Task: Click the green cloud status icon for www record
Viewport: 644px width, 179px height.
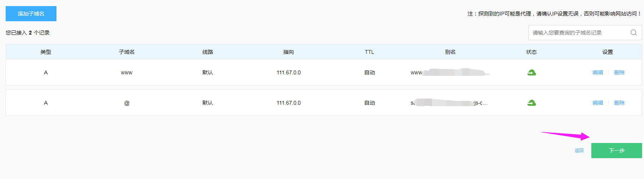Action: click(531, 72)
